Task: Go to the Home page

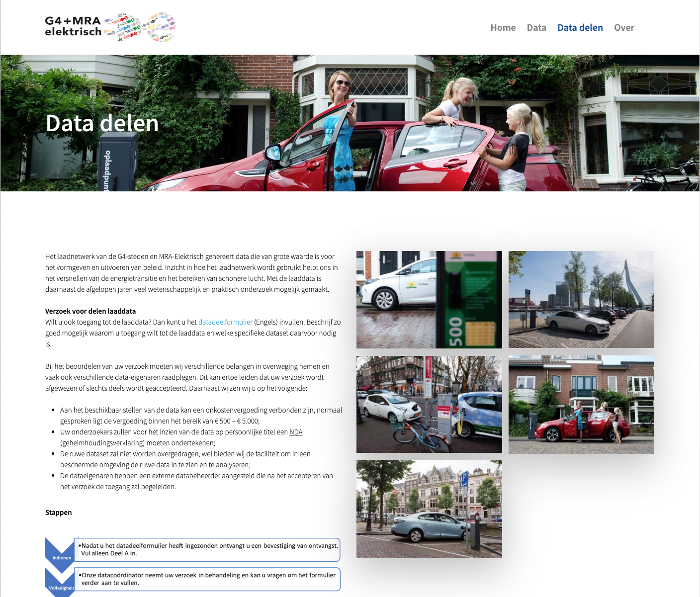Action: point(503,28)
